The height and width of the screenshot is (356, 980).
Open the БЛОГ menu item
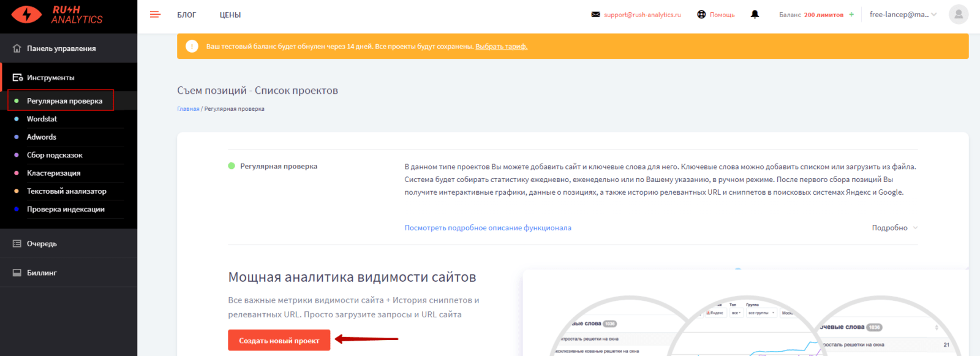(187, 15)
